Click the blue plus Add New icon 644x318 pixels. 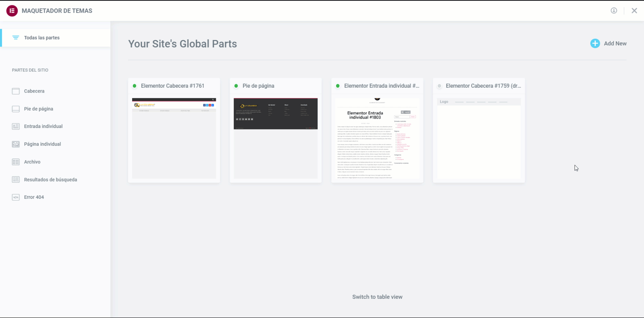(x=595, y=43)
